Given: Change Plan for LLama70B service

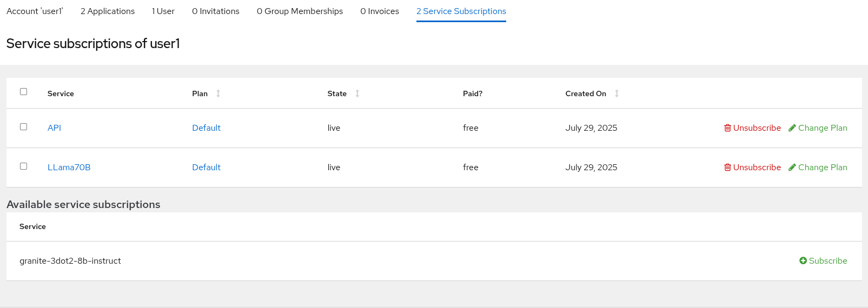Looking at the screenshot, I should (x=818, y=168).
